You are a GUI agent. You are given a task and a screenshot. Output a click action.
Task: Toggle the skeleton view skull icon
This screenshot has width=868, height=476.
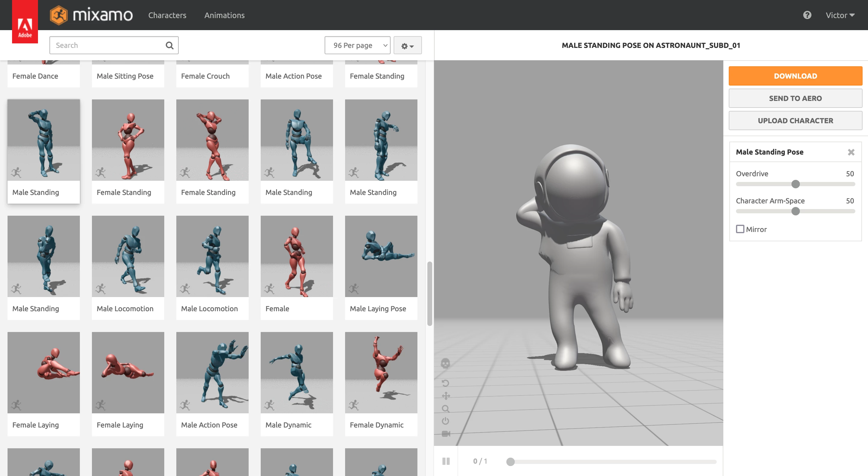coord(445,363)
